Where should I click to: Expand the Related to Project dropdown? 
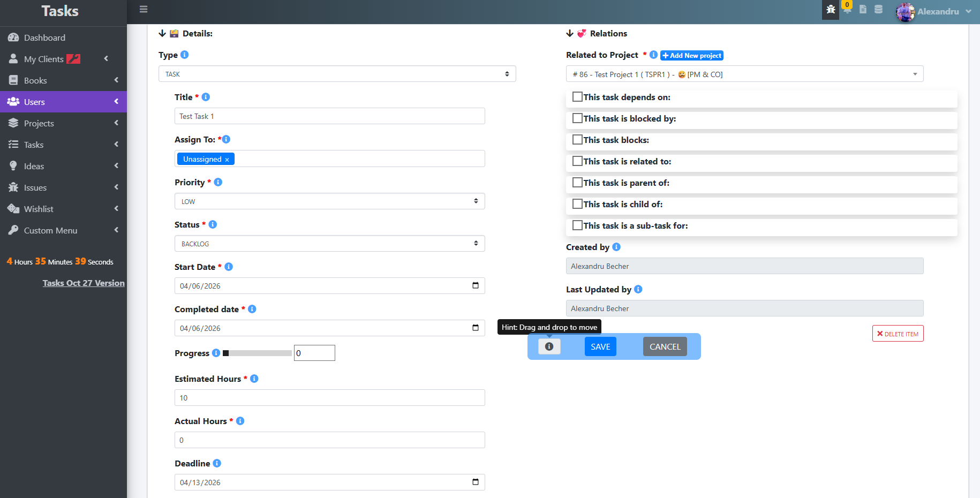click(x=744, y=74)
